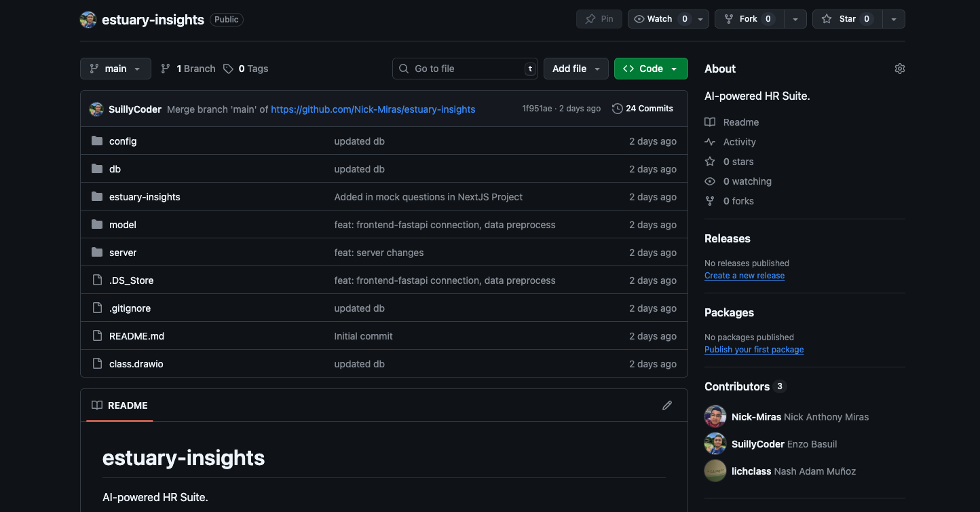Open the model folder name
980x512 pixels.
[123, 225]
